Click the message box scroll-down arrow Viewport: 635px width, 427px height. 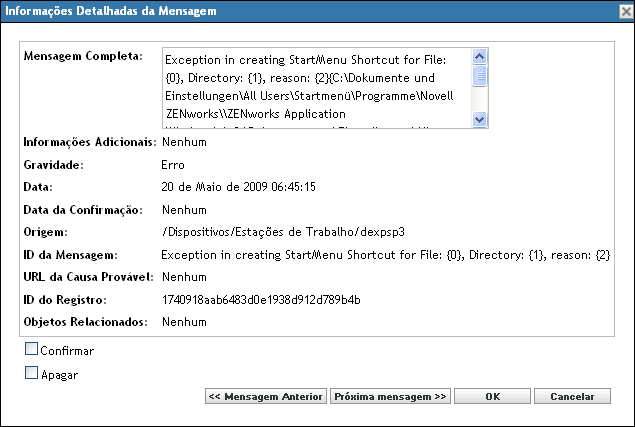(x=479, y=119)
